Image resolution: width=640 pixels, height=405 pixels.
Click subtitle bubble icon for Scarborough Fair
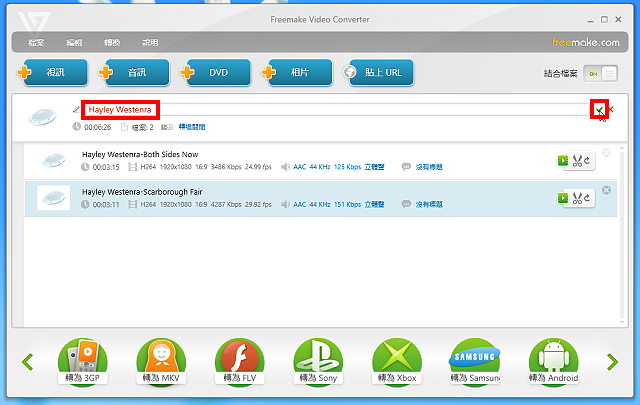(x=406, y=205)
